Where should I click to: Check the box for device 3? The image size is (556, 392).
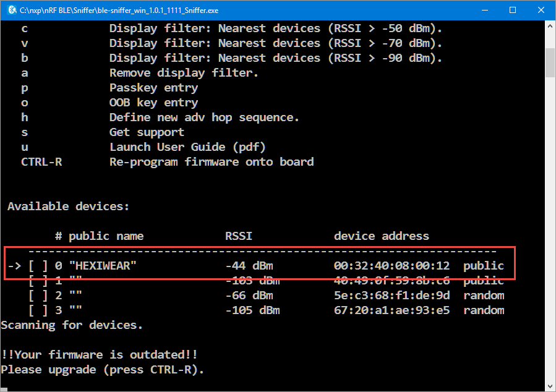click(x=38, y=310)
